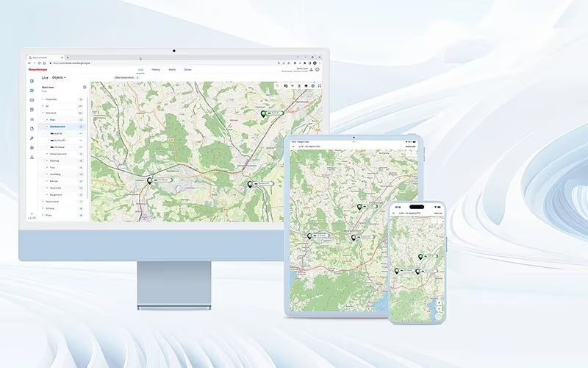Click the map search magnifier icon
This screenshot has width=588, height=368.
277,86
